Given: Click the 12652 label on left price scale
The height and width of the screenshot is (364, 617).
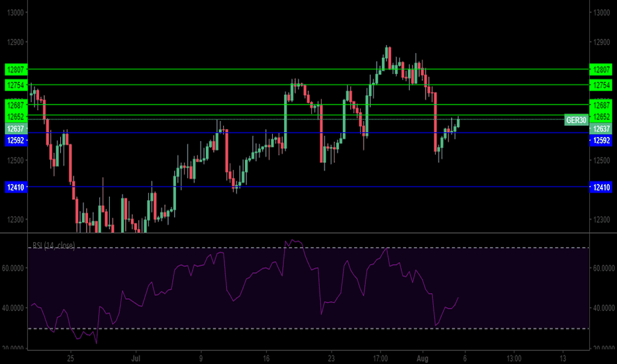Looking at the screenshot, I should point(16,116).
